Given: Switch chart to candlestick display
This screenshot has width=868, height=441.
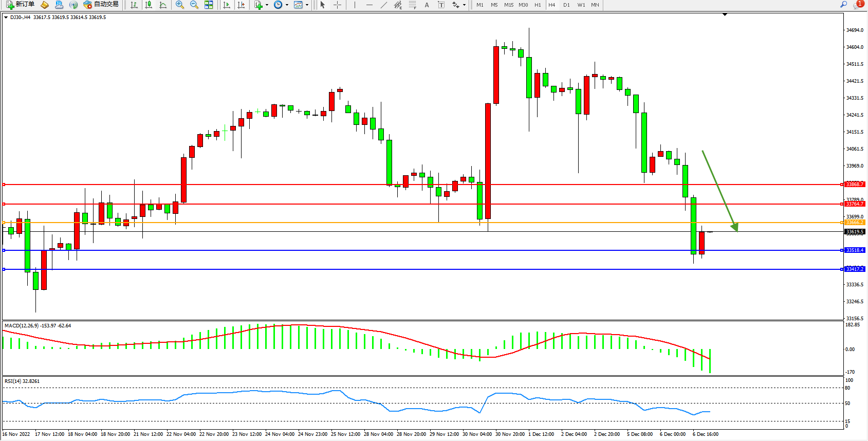Looking at the screenshot, I should 149,5.
